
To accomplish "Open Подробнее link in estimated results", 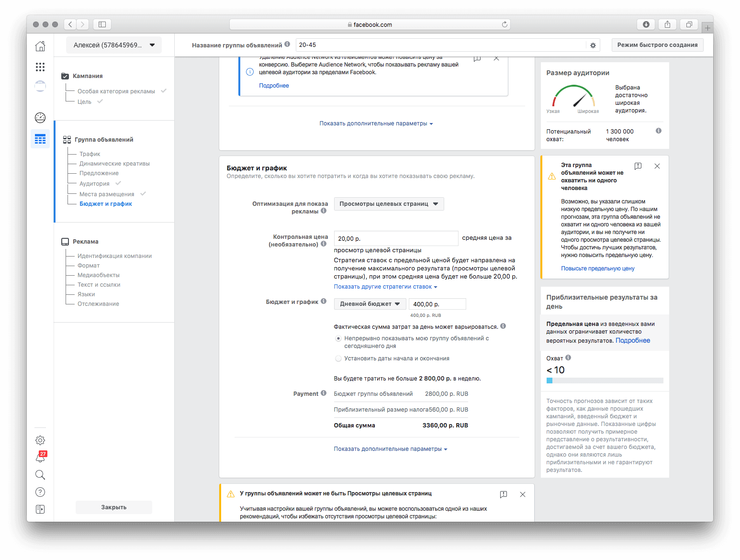I will coord(633,340).
